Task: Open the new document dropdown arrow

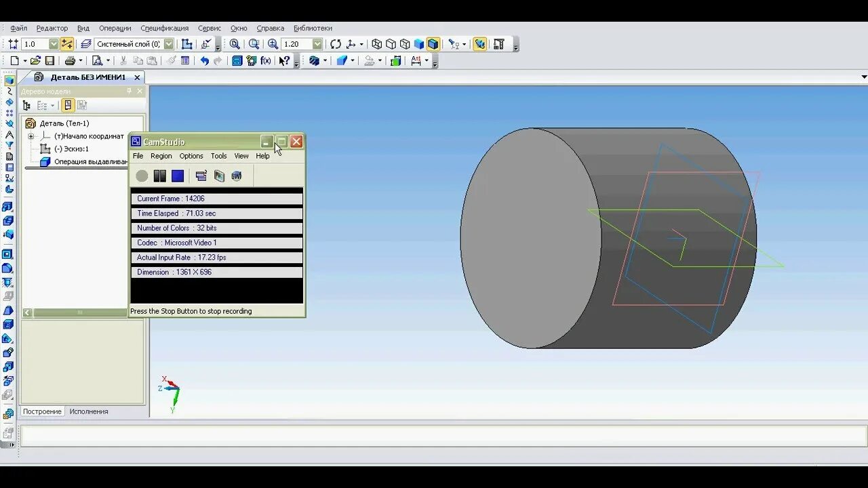Action: (x=24, y=61)
